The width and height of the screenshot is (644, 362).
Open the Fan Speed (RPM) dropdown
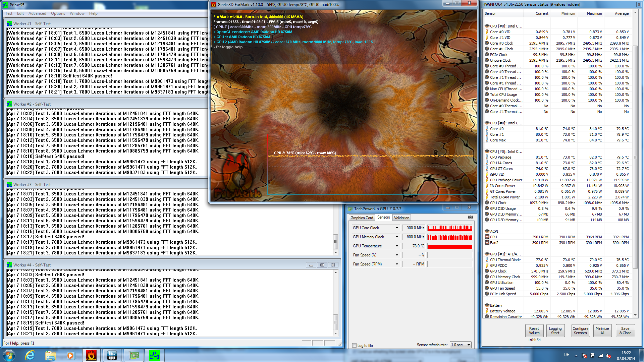click(x=397, y=264)
